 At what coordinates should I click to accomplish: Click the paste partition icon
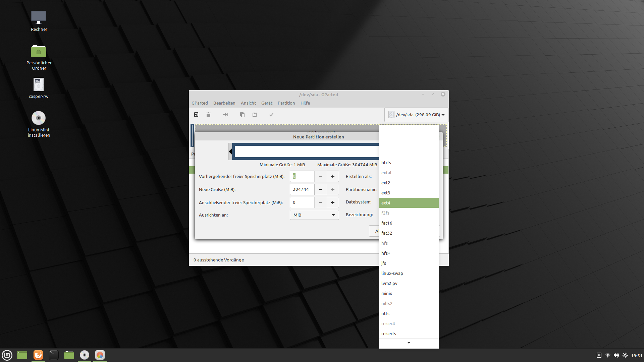coord(255,115)
